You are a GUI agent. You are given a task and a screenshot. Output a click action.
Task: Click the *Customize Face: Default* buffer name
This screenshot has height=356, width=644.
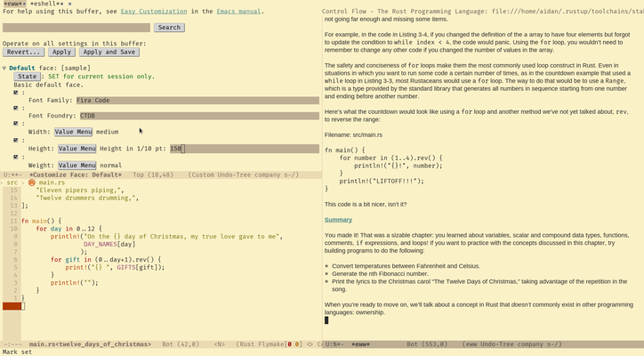pyautogui.click(x=75, y=174)
